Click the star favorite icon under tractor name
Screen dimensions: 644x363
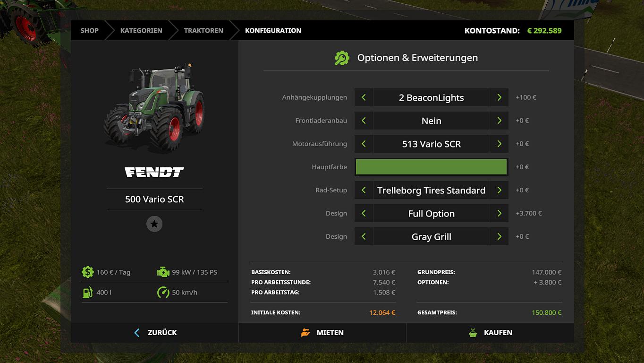[x=154, y=224]
